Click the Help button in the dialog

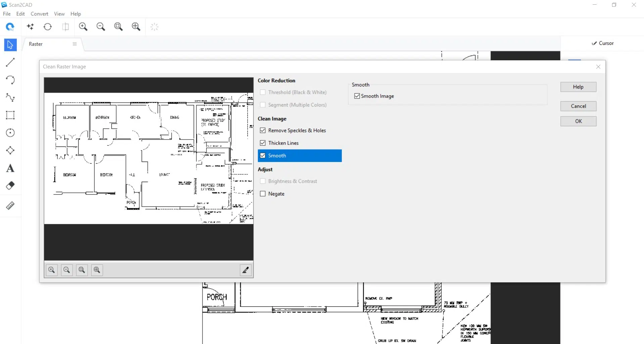point(578,87)
